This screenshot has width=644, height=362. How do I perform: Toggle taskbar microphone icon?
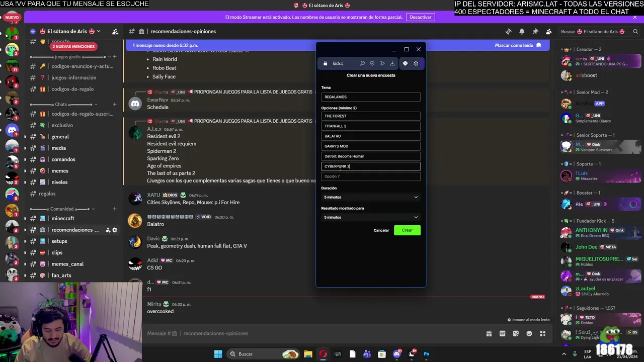pos(575,354)
